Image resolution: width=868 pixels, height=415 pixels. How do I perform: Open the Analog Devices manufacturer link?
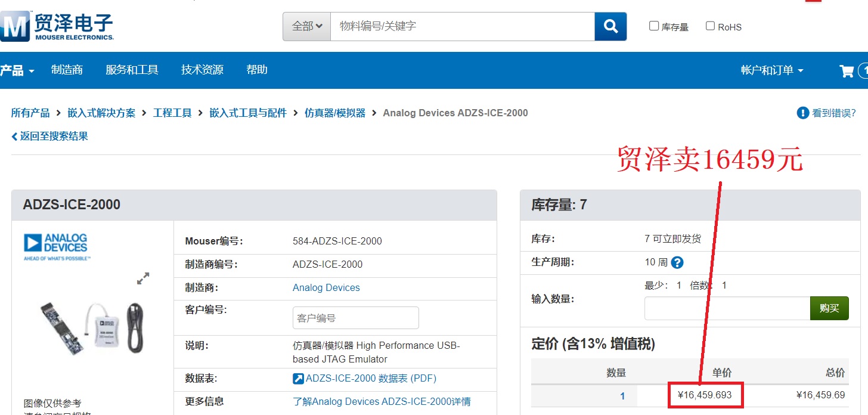326,287
